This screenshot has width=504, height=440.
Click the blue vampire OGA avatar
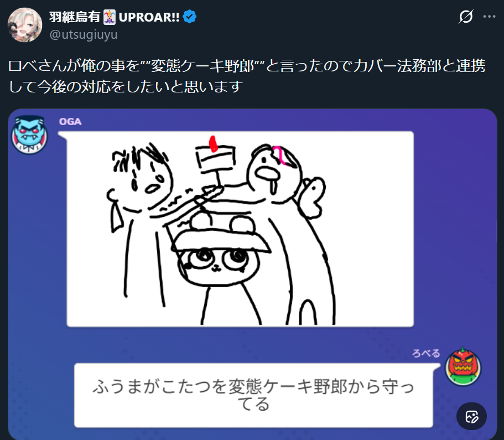coord(29,134)
